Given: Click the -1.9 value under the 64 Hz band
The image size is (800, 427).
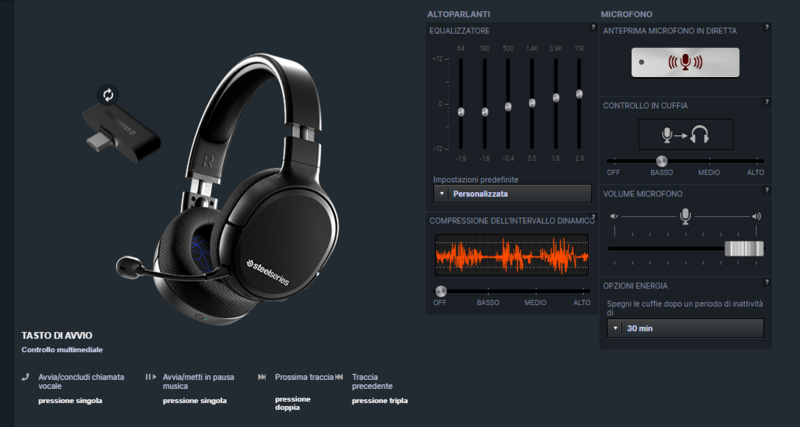Looking at the screenshot, I should coord(460,159).
